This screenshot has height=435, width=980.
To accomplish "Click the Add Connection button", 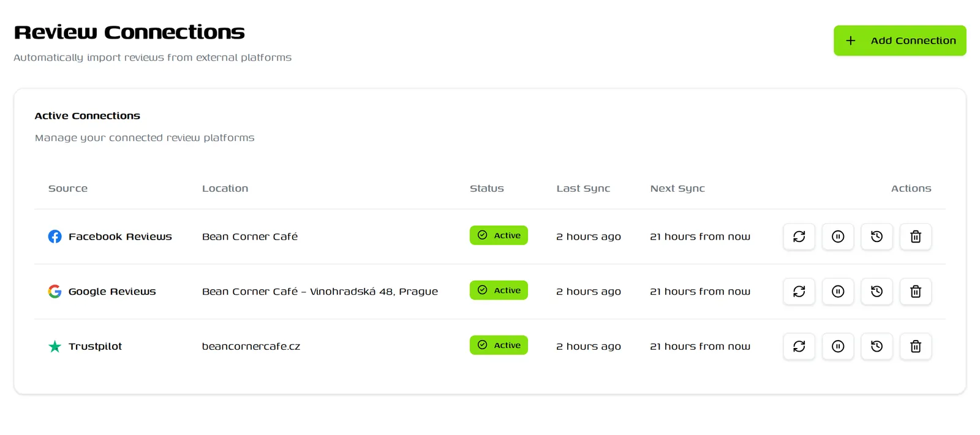I will coord(900,40).
